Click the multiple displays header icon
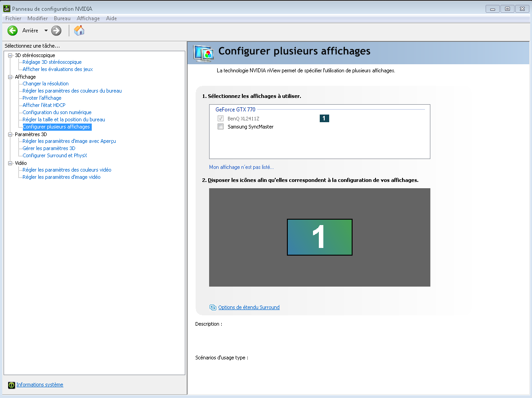The height and width of the screenshot is (398, 532). click(204, 53)
